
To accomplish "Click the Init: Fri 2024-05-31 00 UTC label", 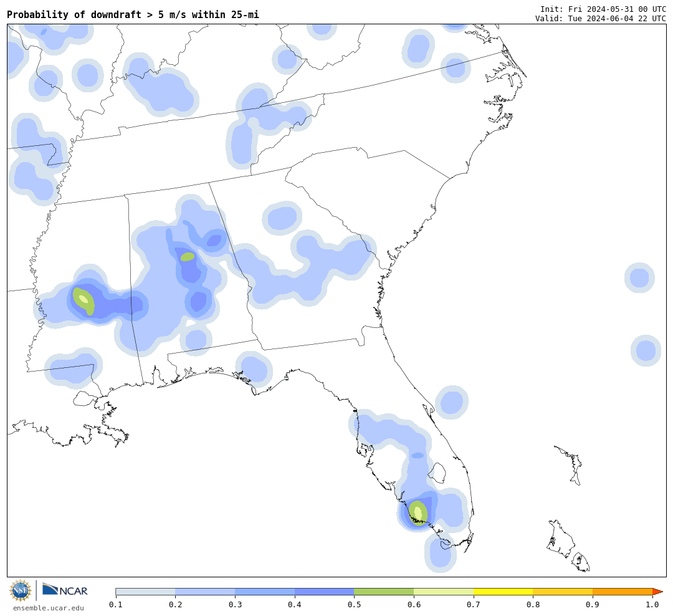I will (x=603, y=9).
